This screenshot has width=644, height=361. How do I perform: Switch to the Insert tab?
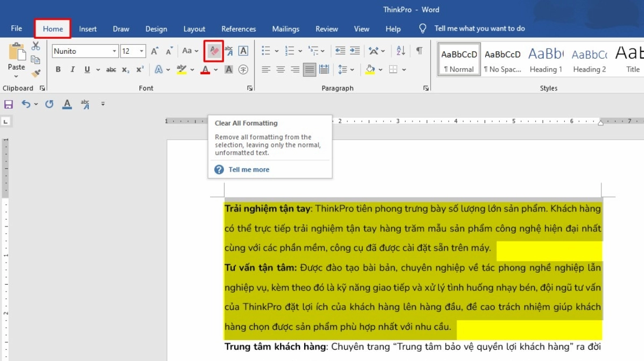88,29
